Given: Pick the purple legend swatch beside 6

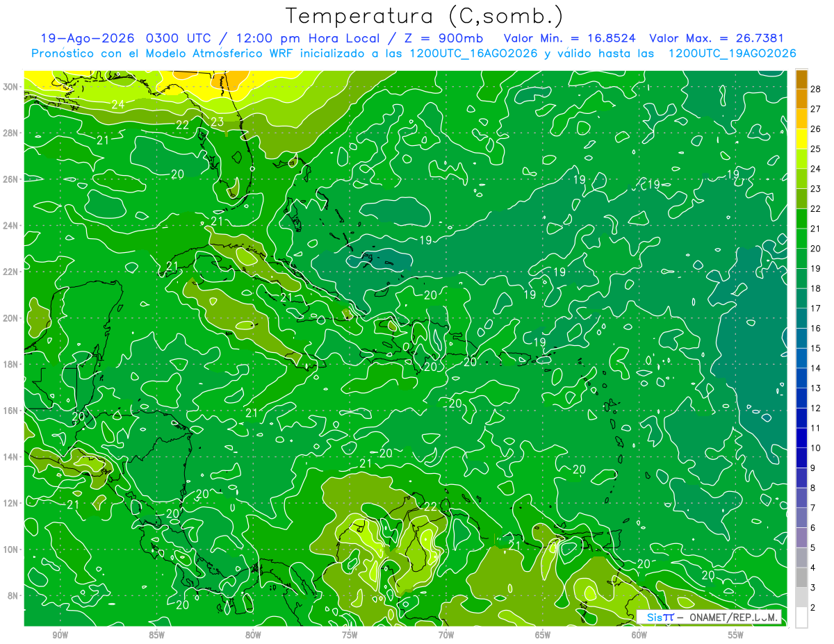Looking at the screenshot, I should (801, 518).
